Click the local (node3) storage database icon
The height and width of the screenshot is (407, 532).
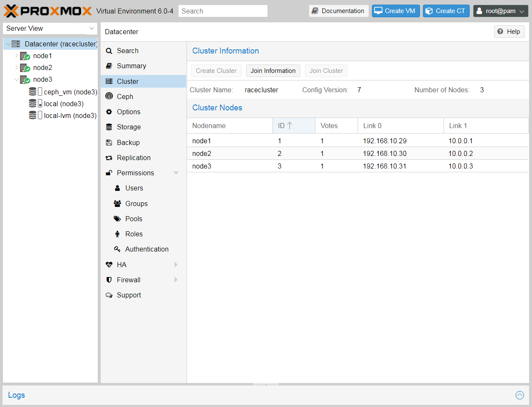click(32, 103)
